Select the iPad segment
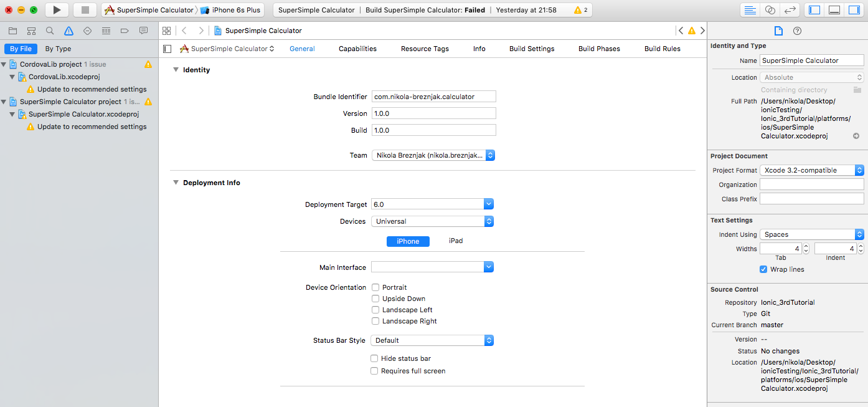 [456, 241]
